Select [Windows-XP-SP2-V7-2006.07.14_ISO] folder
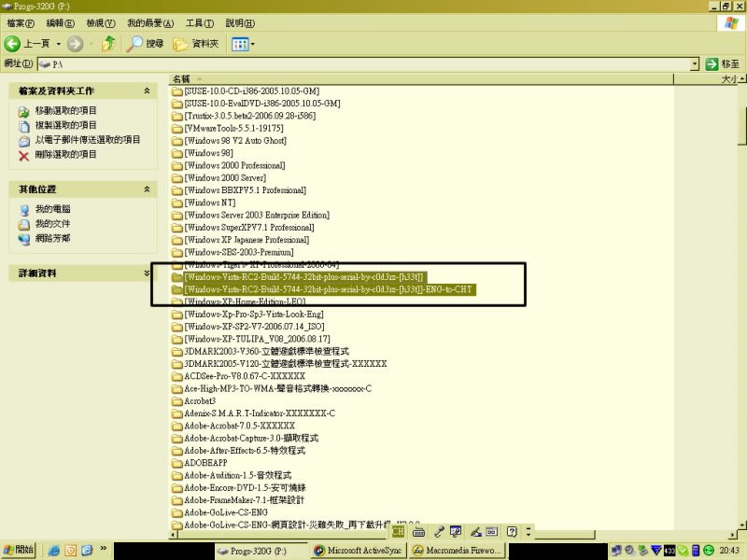Viewport: 747px width, 560px height. [x=254, y=327]
